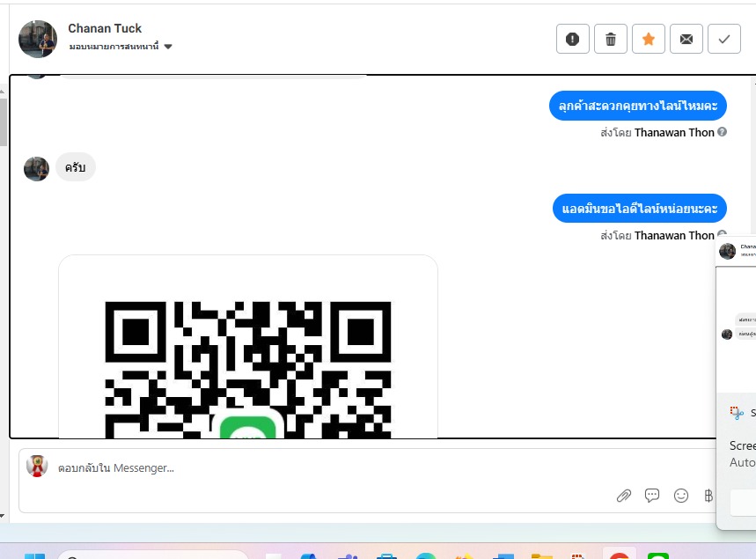Click first Thanawan Thon sender name

(674, 133)
